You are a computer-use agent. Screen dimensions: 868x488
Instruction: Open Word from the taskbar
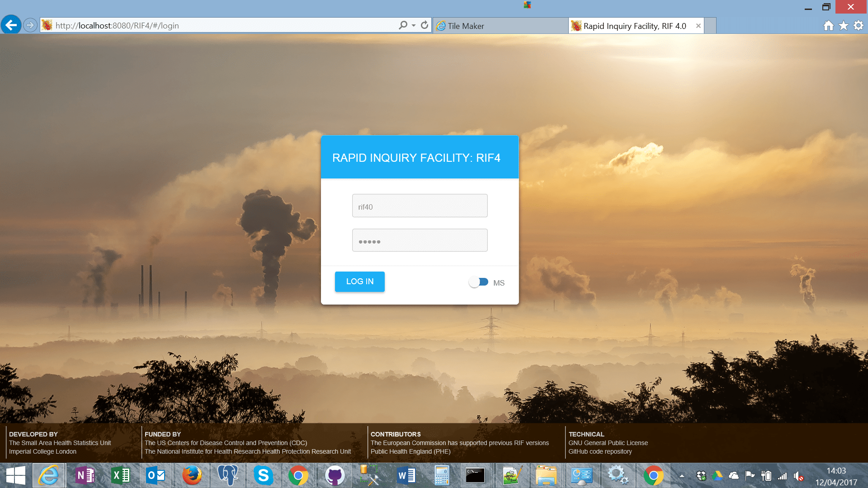tap(406, 475)
